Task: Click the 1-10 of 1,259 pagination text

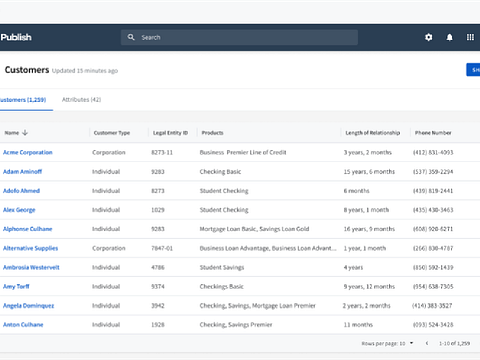Action: point(454,343)
